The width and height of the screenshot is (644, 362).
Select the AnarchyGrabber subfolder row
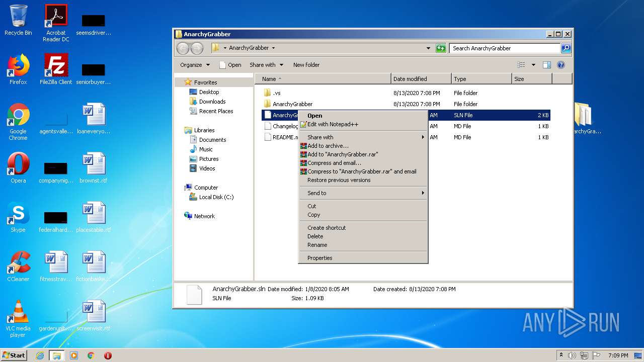[x=406, y=104]
